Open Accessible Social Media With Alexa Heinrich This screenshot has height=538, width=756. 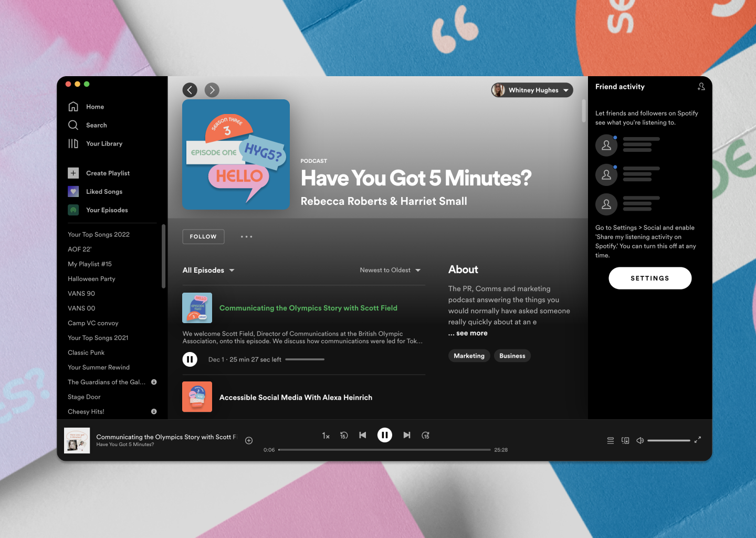[x=296, y=397]
